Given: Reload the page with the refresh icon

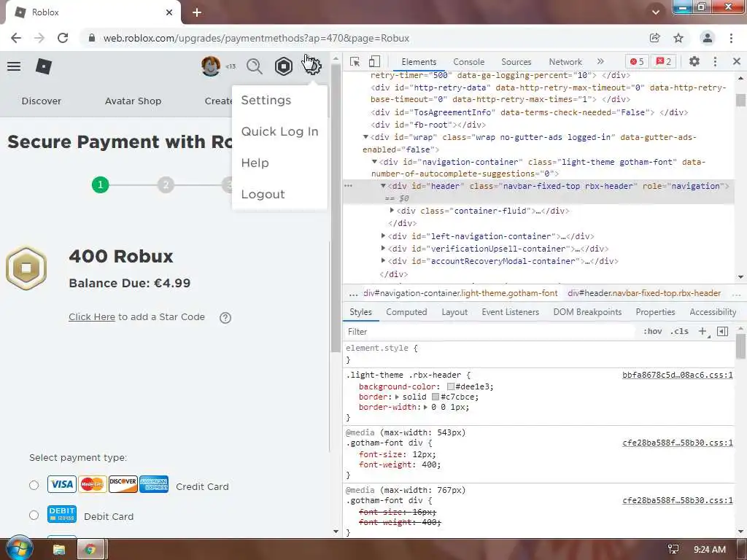Looking at the screenshot, I should click(x=63, y=38).
